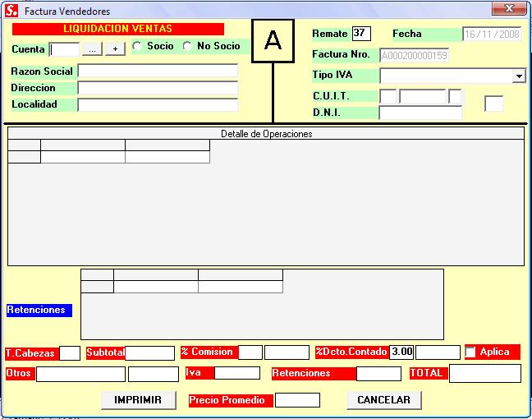
Task: Focus the Razon Social text field
Action: pos(157,71)
